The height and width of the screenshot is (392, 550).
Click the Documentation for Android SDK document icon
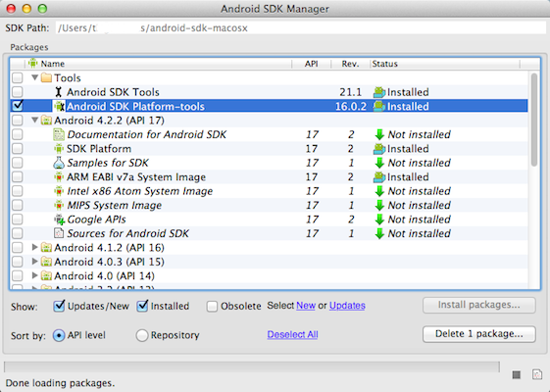(59, 134)
